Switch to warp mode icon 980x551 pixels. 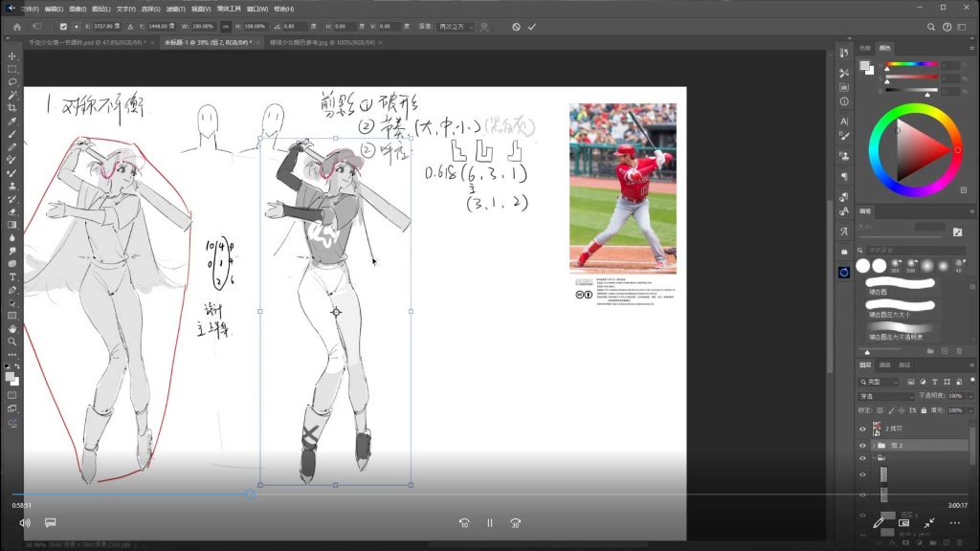pyautogui.click(x=484, y=27)
